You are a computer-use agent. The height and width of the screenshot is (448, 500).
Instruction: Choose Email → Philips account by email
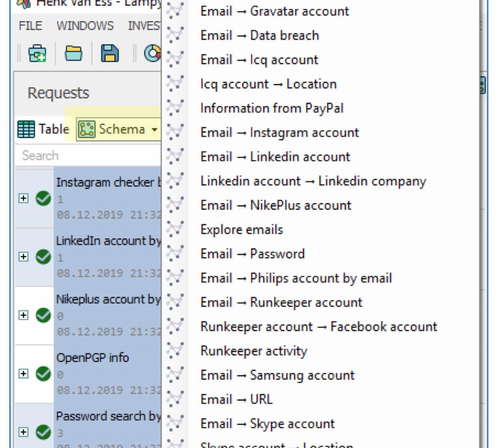click(296, 278)
